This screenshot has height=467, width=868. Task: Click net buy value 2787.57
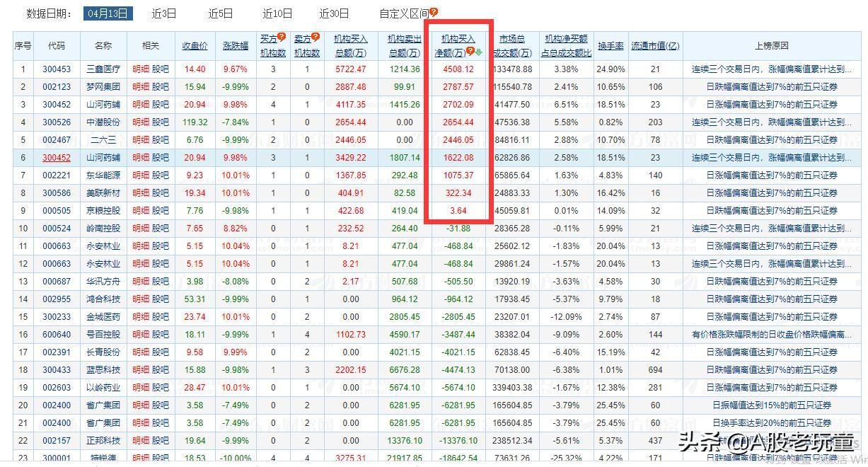[x=458, y=87]
